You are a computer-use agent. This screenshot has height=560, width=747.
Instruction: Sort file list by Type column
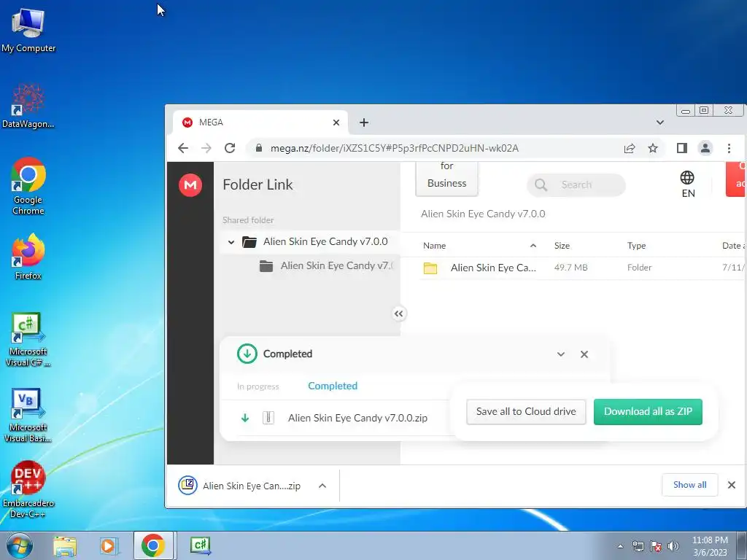(x=636, y=246)
